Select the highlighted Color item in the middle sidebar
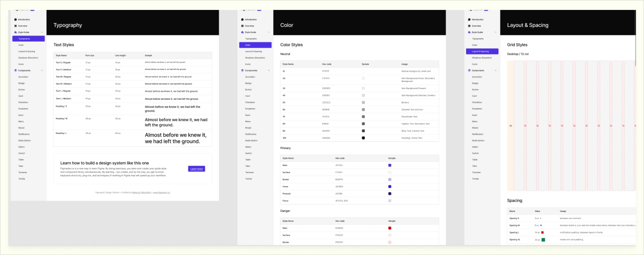The height and width of the screenshot is (255, 644). pos(255,45)
